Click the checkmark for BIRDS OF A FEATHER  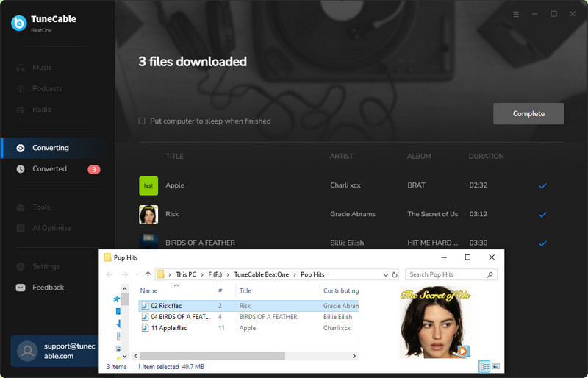point(542,243)
